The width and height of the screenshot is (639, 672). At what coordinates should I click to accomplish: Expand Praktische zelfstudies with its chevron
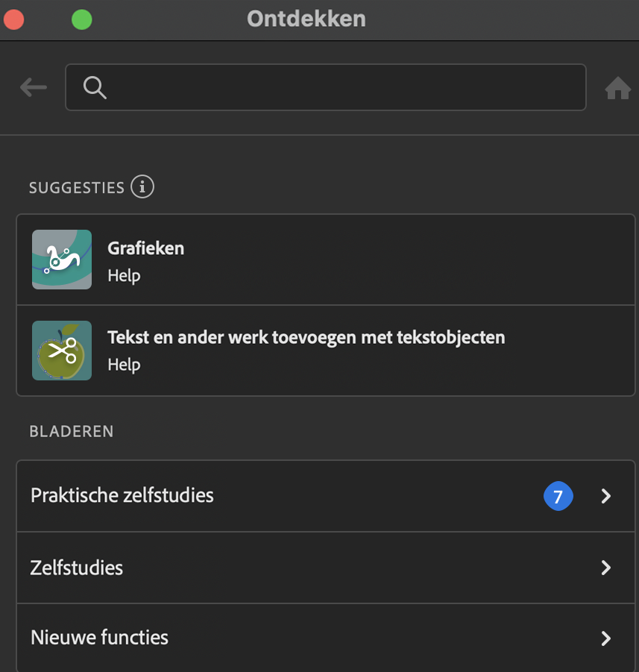606,496
